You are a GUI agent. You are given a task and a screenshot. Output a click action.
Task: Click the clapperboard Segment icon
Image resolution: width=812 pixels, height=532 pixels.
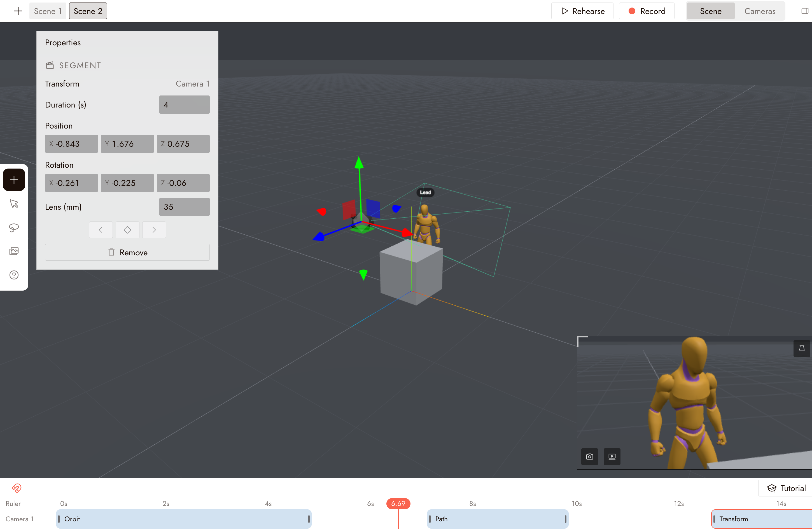click(x=50, y=65)
